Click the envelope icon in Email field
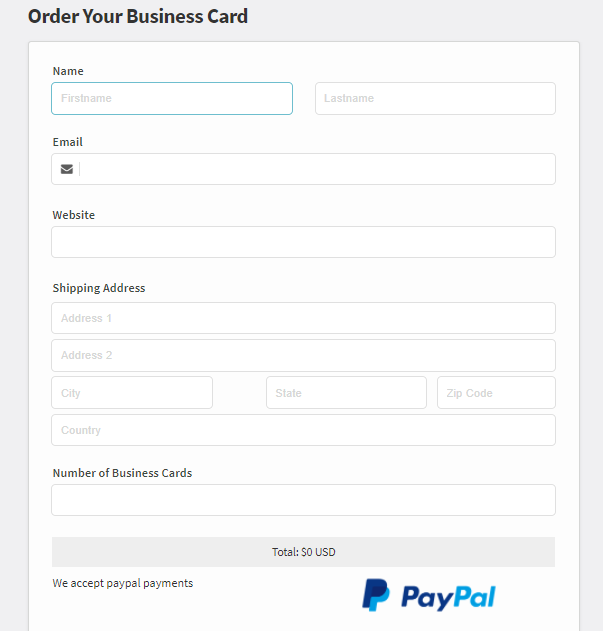The image size is (603, 631). pos(67,169)
